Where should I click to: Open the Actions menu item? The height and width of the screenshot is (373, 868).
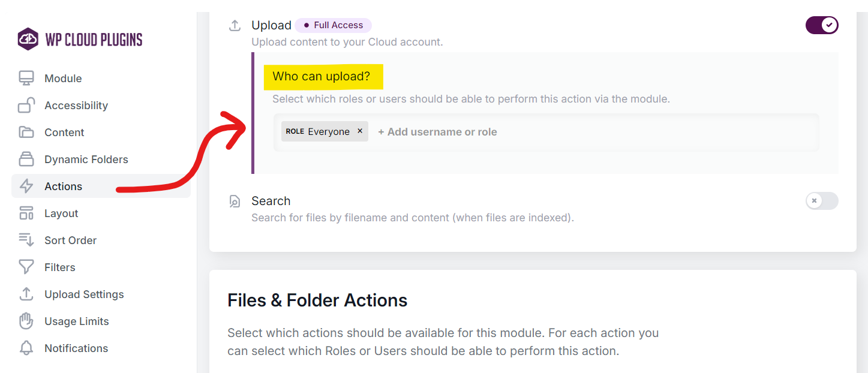tap(63, 186)
